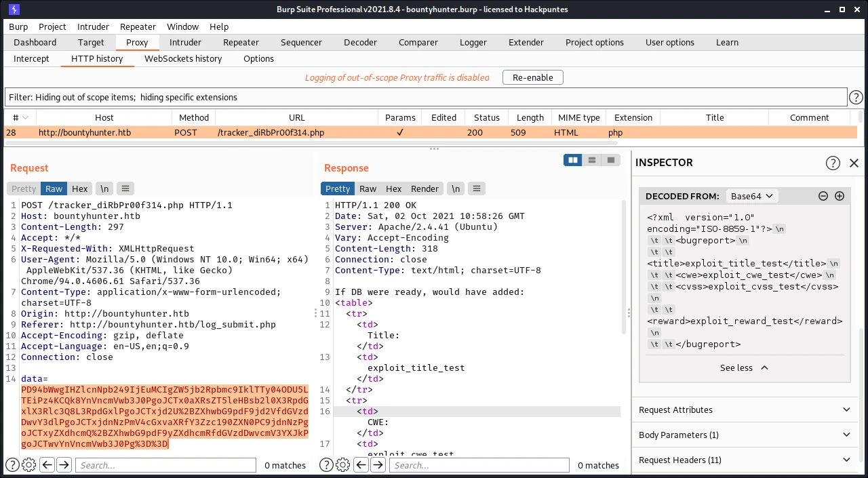Screen dimensions: 868x478
Task: Select Pretty view in Response panel
Action: click(338, 188)
